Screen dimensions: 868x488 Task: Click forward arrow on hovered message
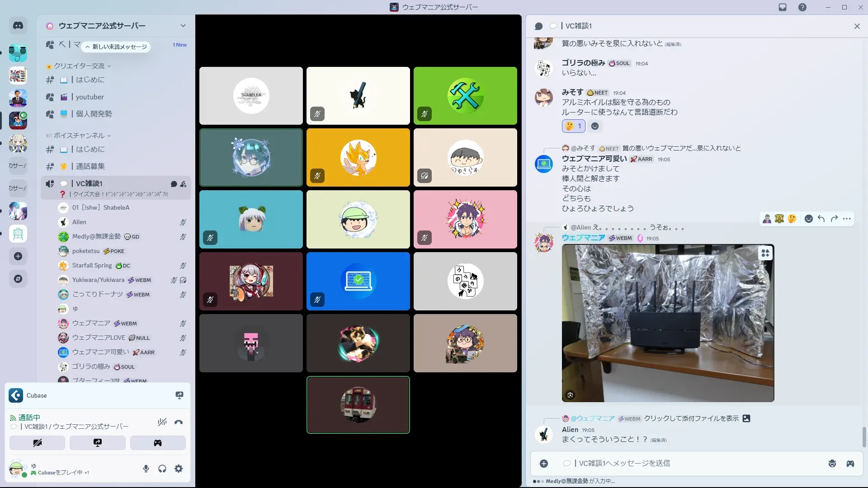(x=834, y=219)
